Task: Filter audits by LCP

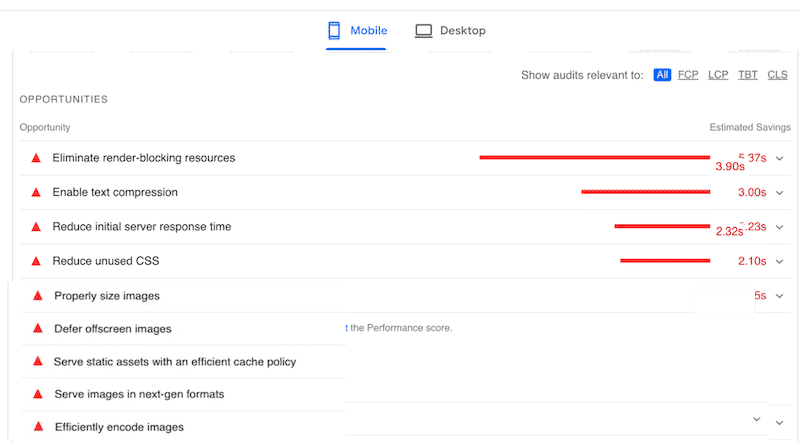Action: click(718, 75)
